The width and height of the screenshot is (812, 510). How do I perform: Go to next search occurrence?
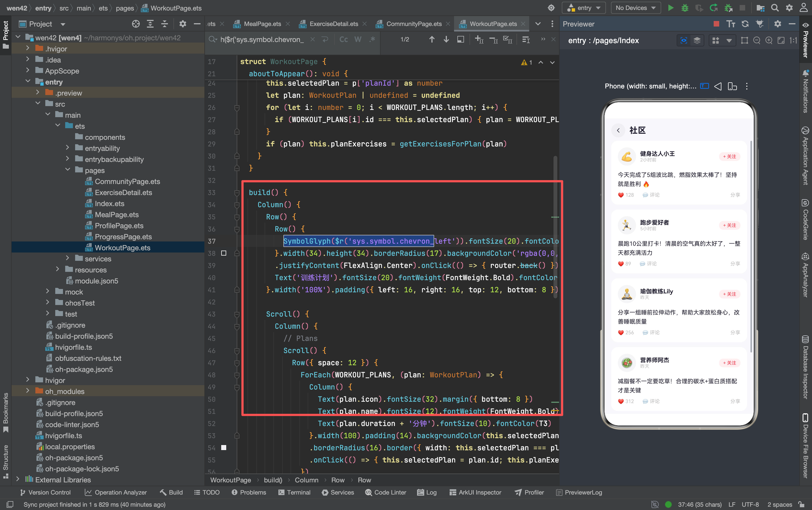[446, 40]
